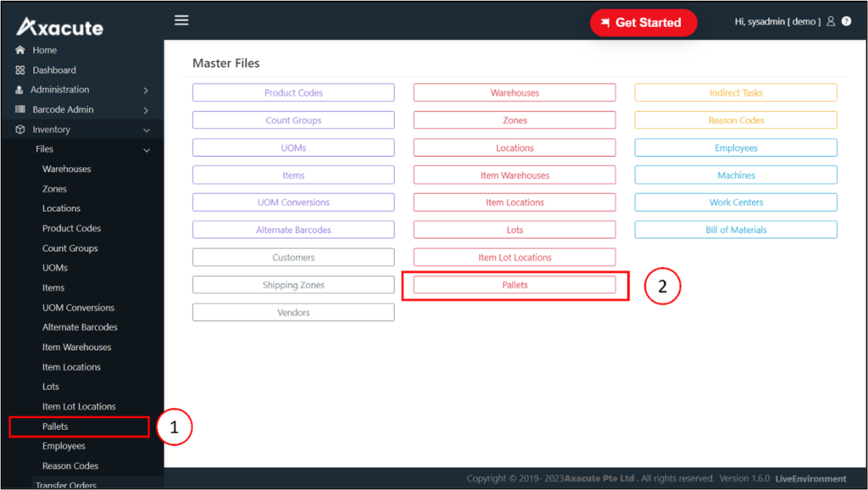Viewport: 868px width, 490px height.
Task: Collapse the Files submenu chevron
Action: pos(146,150)
